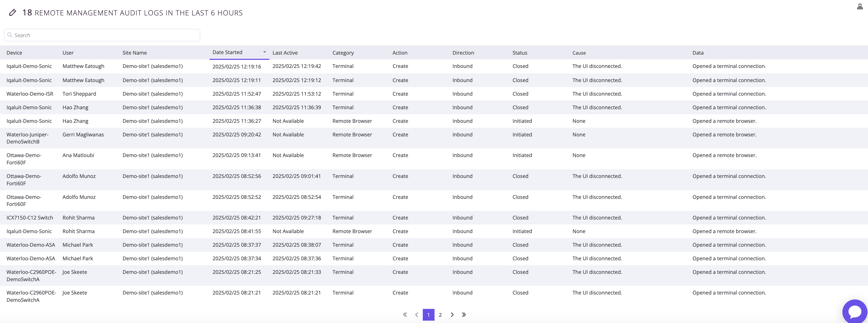868x323 pixels.
Task: Click last active 2025/02/25 09:27:18
Action: click(297, 217)
